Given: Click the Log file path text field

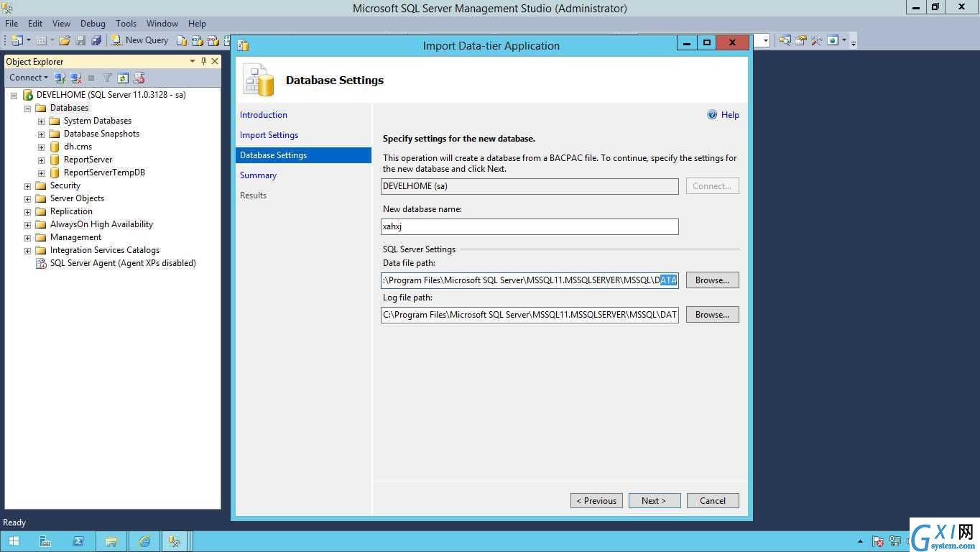Looking at the screenshot, I should pyautogui.click(x=530, y=315).
